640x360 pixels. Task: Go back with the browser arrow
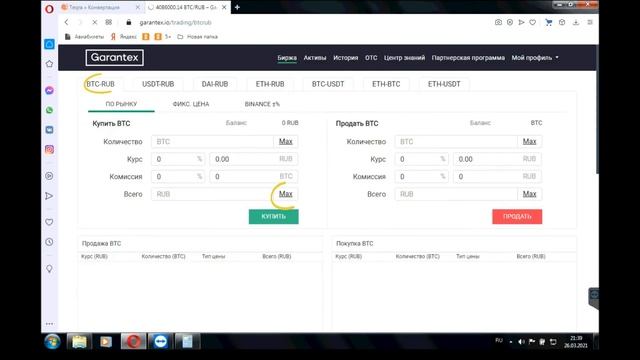point(67,22)
